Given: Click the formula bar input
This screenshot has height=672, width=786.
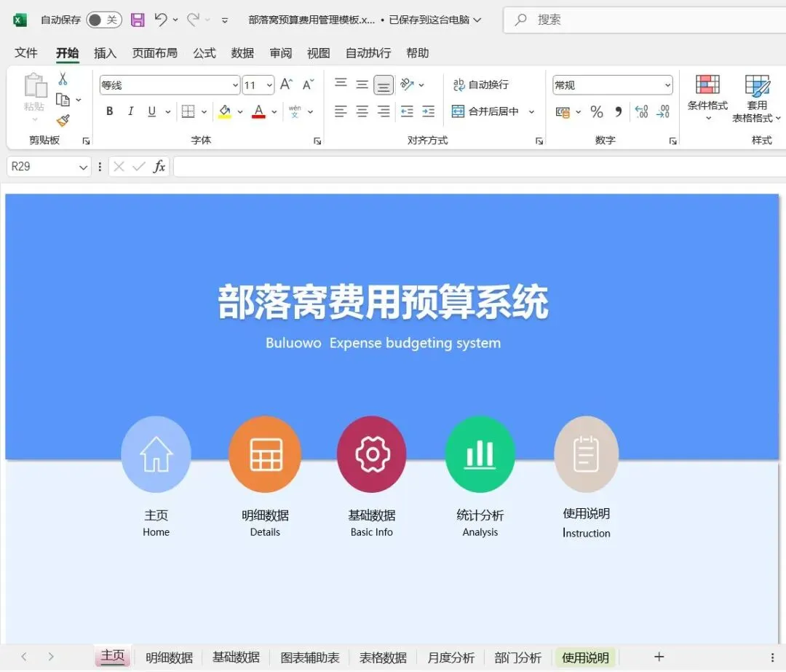Looking at the screenshot, I should 479,167.
